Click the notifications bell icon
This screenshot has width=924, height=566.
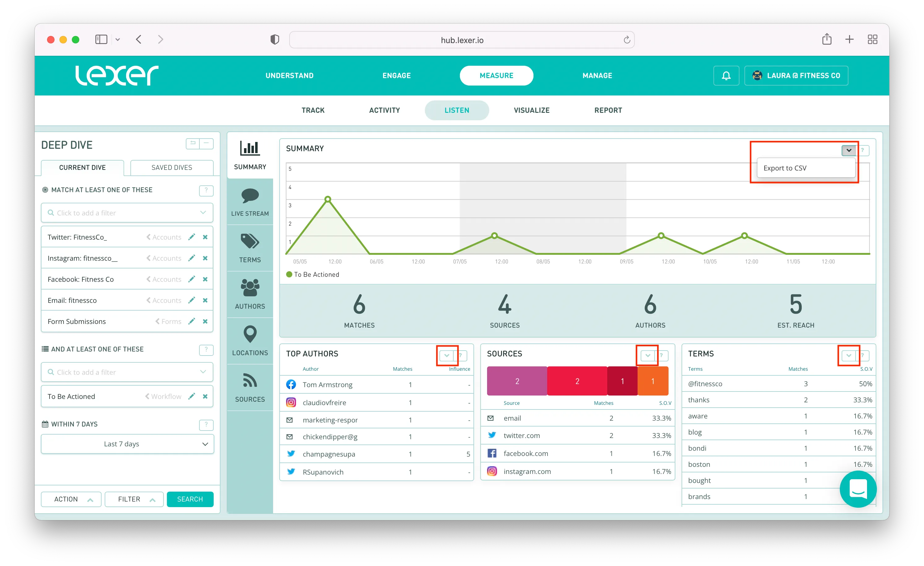(726, 75)
